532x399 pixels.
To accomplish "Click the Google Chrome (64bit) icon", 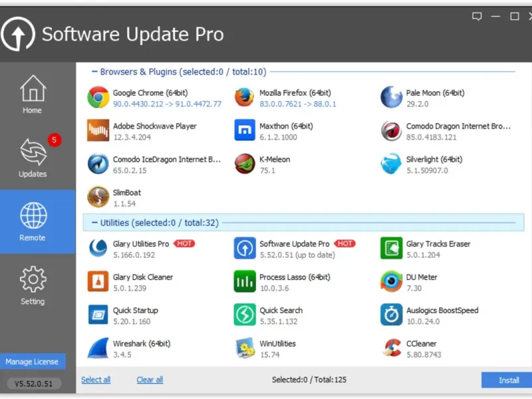I will click(x=98, y=97).
